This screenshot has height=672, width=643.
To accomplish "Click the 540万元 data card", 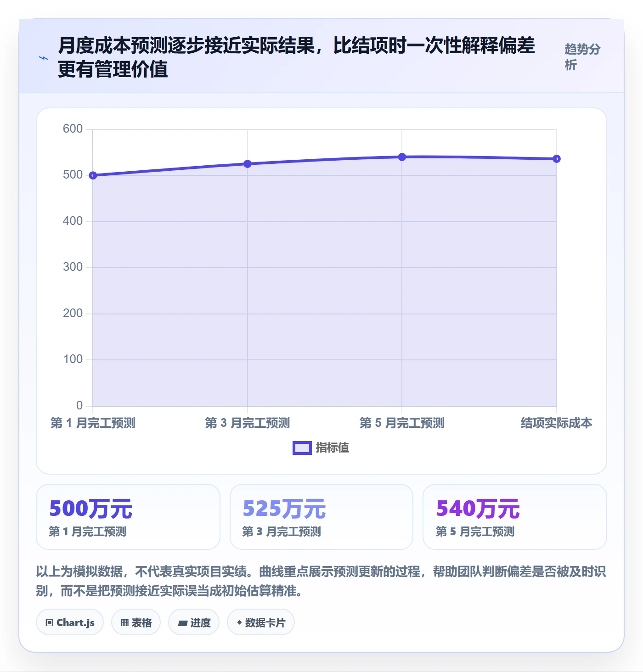I will pos(515,517).
